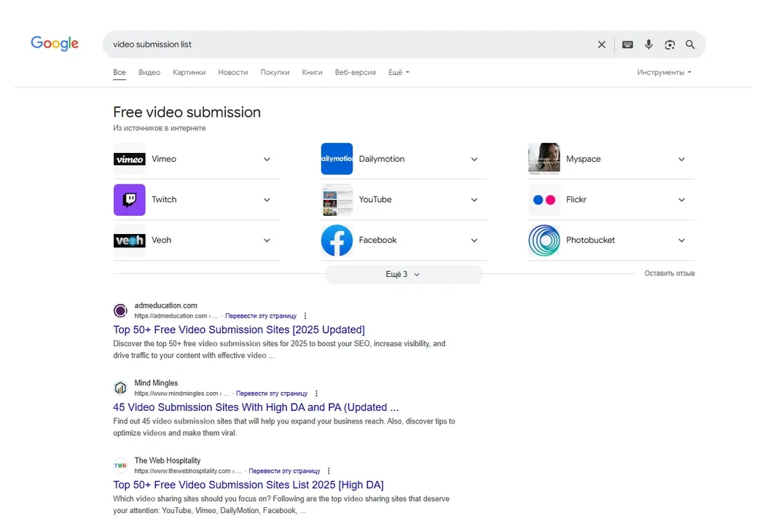This screenshot has height=532, width=773.
Task: Expand the Flickr entry chevron
Action: (x=681, y=200)
